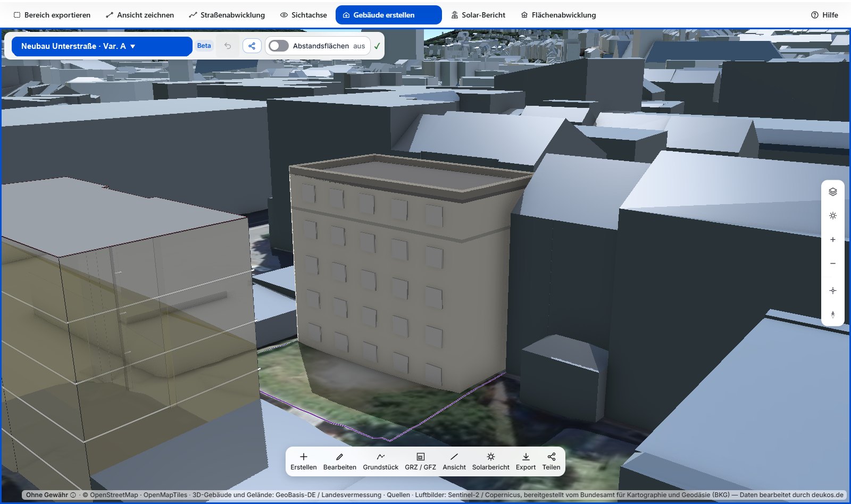Select Grundstück polygon tool
Image resolution: width=851 pixels, height=504 pixels.
[x=381, y=461]
